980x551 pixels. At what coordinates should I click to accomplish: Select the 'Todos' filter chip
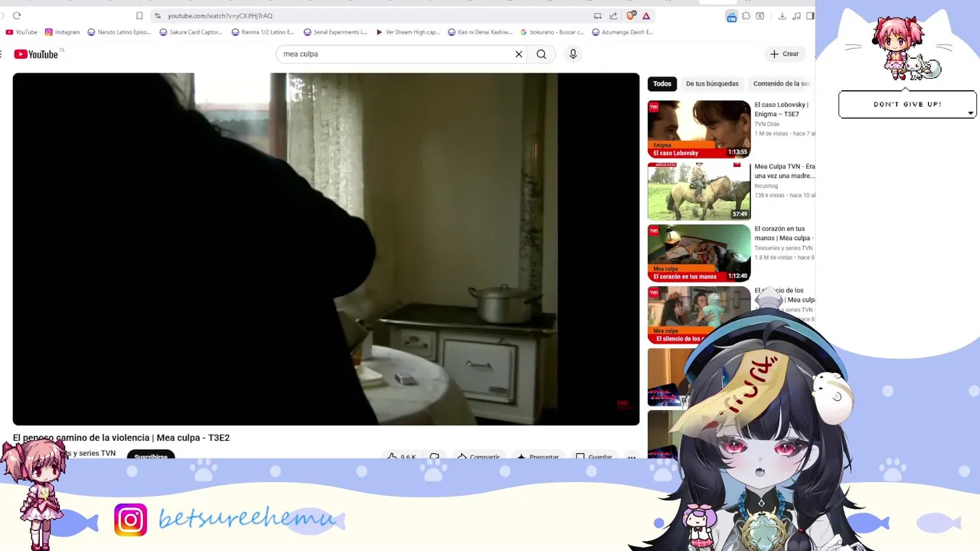(x=662, y=83)
